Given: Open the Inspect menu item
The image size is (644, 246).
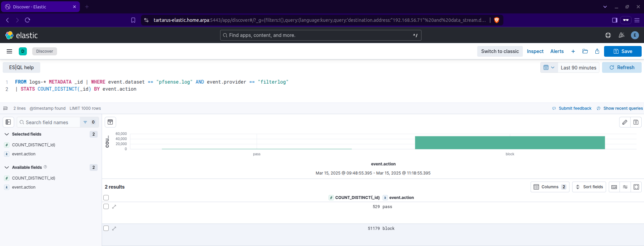Looking at the screenshot, I should pyautogui.click(x=535, y=51).
